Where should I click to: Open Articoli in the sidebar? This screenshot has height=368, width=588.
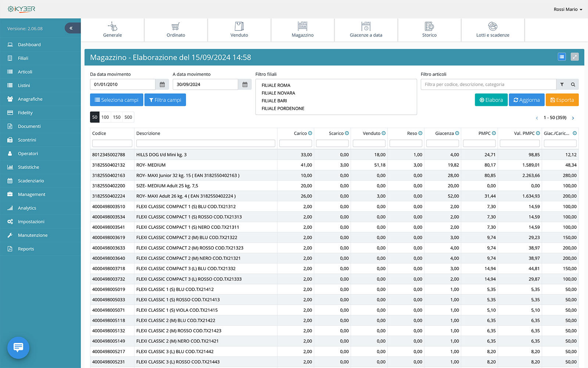(40, 72)
